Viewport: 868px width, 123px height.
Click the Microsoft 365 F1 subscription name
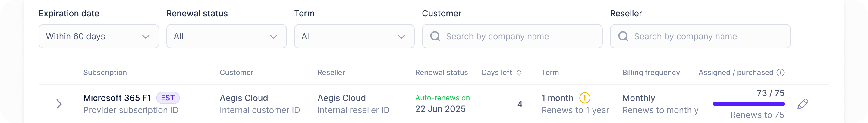117,98
